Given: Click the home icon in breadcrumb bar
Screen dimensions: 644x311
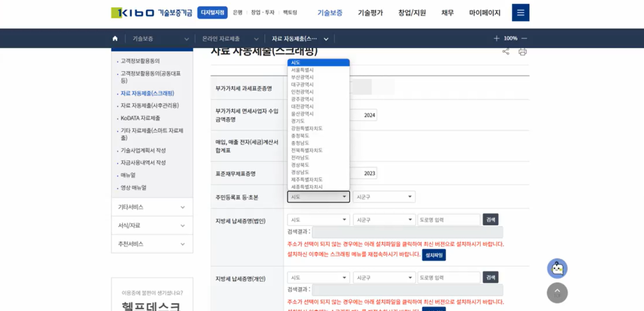Looking at the screenshot, I should click(x=115, y=39).
